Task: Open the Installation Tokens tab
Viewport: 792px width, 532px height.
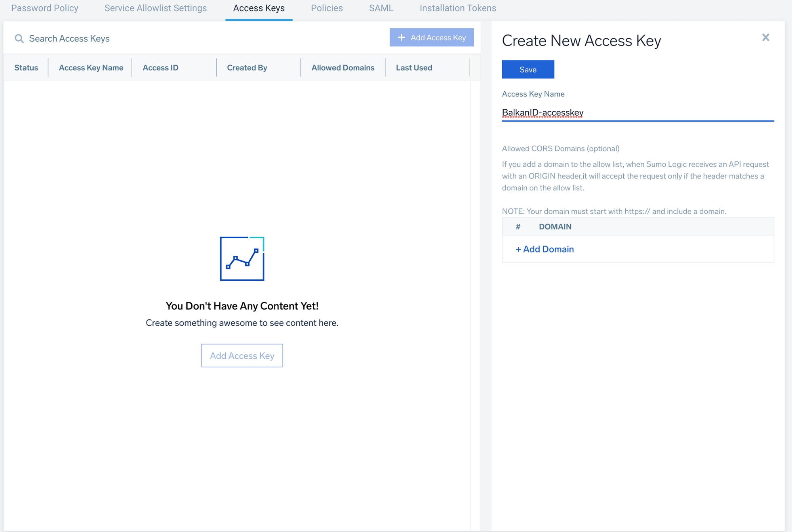Action: tap(458, 8)
